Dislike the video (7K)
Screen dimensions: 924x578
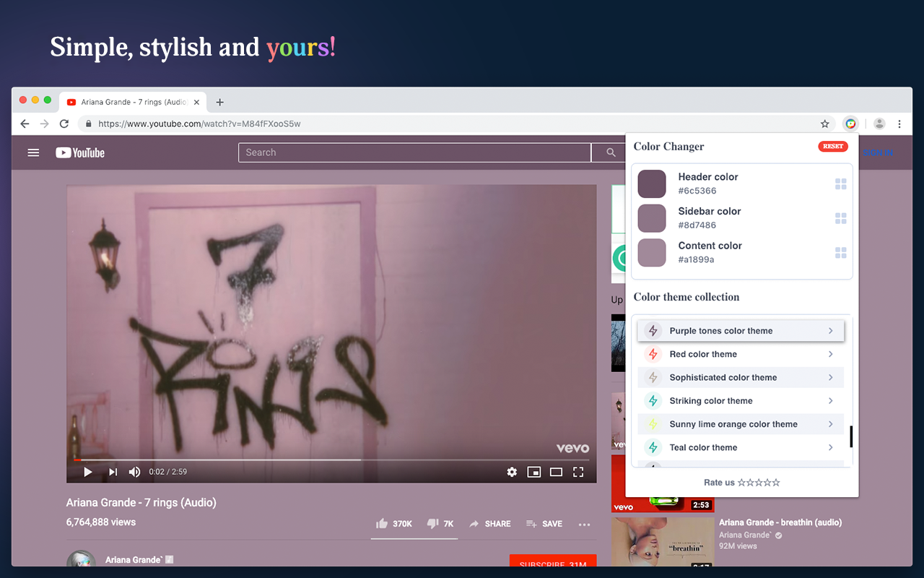[x=440, y=524]
